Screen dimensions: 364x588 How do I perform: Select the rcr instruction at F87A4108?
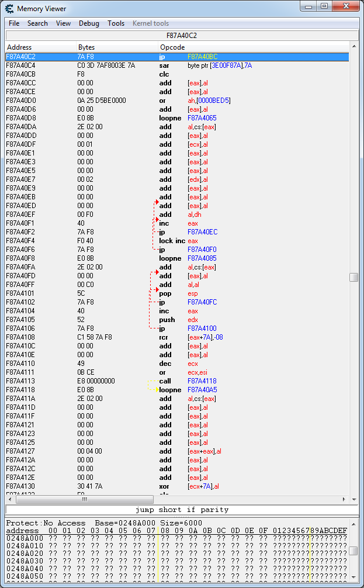click(x=175, y=337)
